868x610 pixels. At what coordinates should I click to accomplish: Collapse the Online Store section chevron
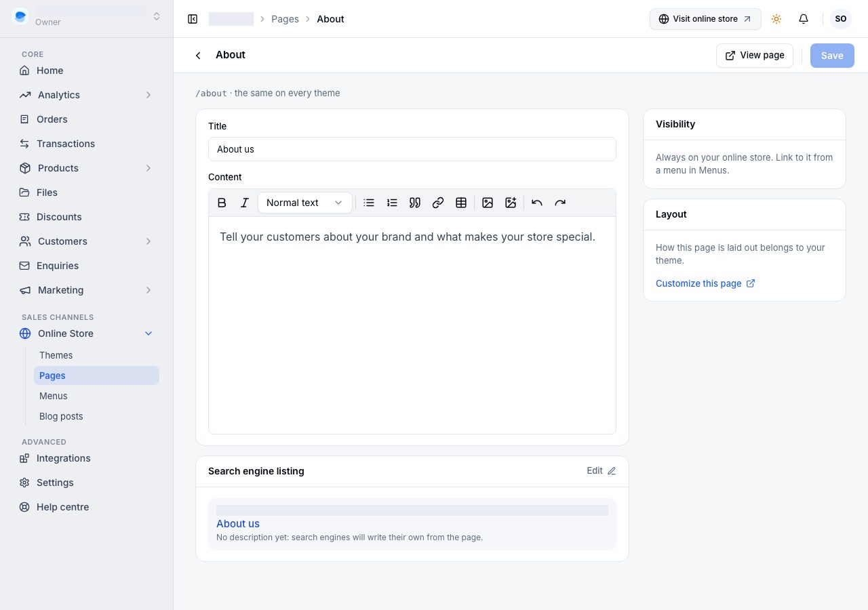tap(149, 333)
